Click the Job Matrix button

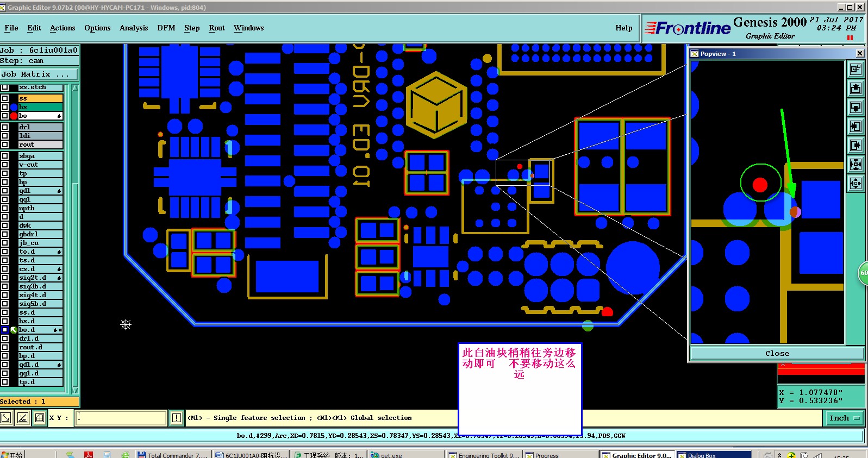click(39, 74)
